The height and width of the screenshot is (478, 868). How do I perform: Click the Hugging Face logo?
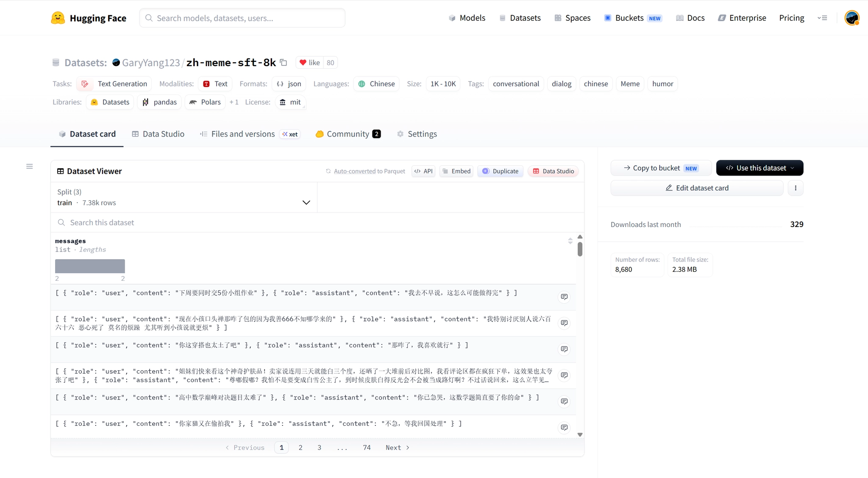pyautogui.click(x=89, y=18)
